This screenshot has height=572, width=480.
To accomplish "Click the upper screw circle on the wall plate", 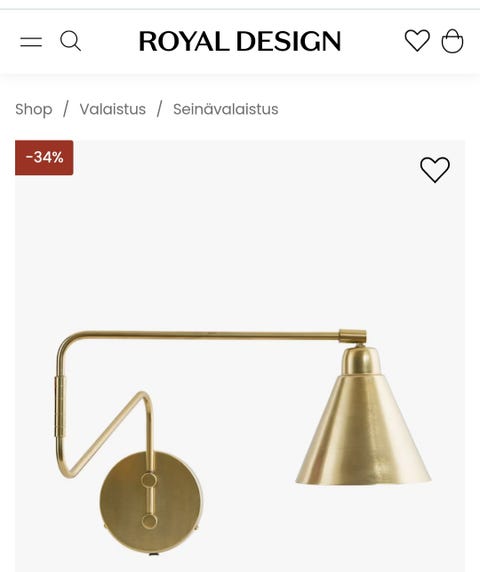I will (149, 480).
